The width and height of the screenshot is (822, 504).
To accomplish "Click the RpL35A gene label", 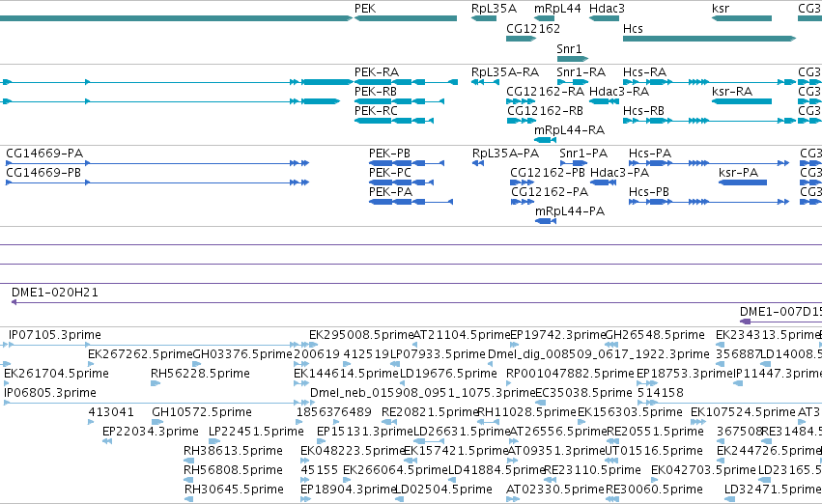I will click(x=494, y=9).
